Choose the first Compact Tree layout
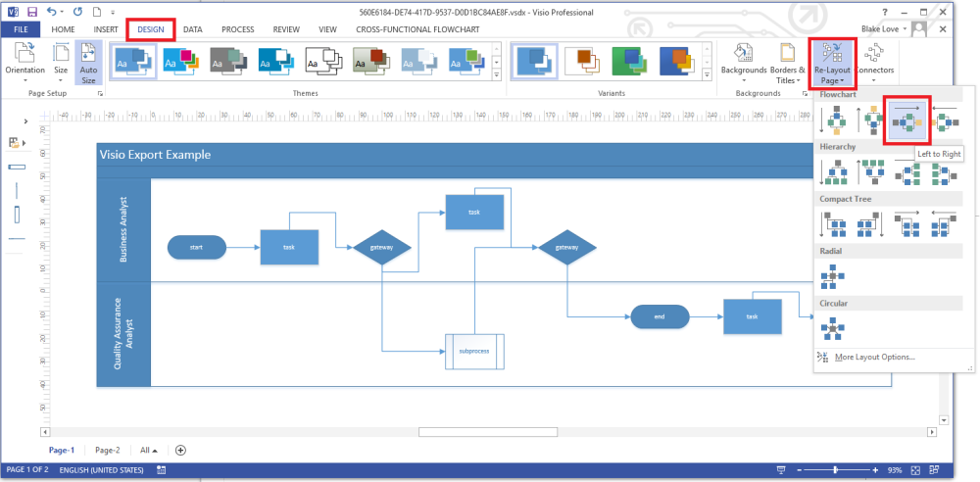 [833, 224]
